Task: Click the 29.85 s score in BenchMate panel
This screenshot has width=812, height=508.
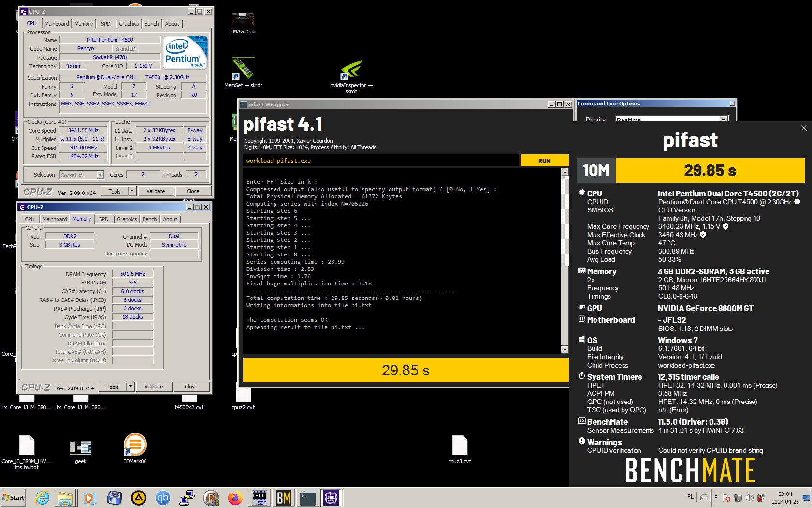Action: pyautogui.click(x=710, y=170)
